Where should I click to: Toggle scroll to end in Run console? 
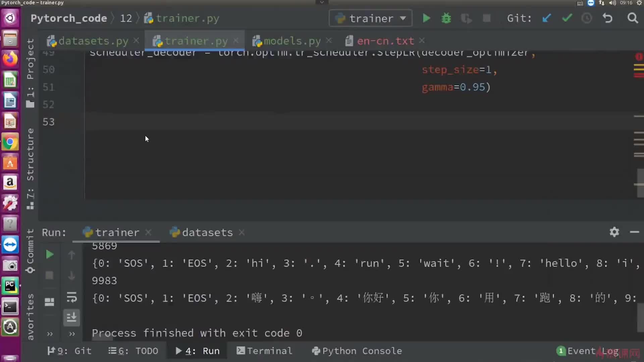[x=71, y=317]
